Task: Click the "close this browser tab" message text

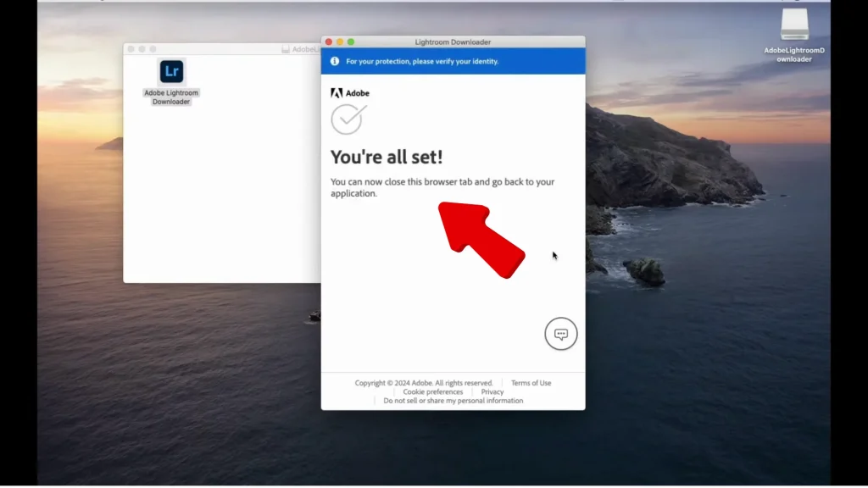Action: tap(442, 187)
